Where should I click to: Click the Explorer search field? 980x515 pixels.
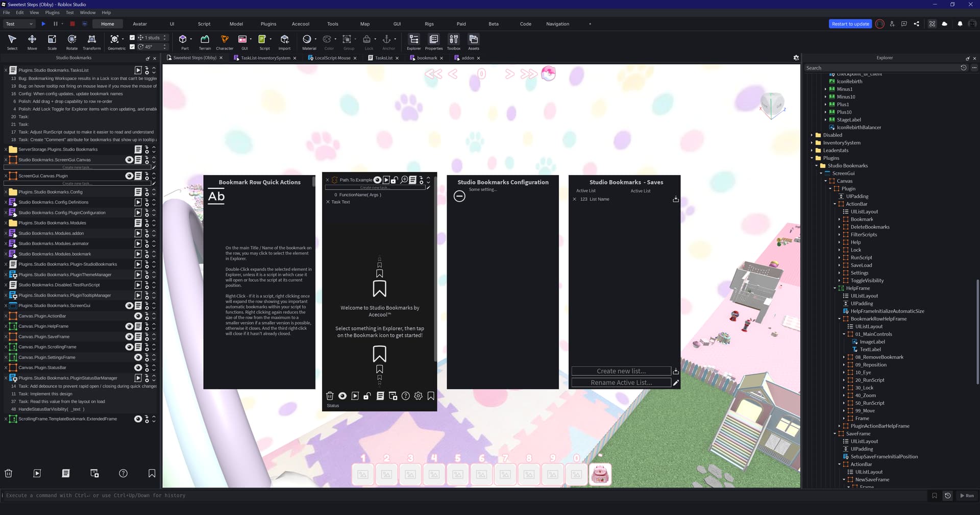coord(881,68)
